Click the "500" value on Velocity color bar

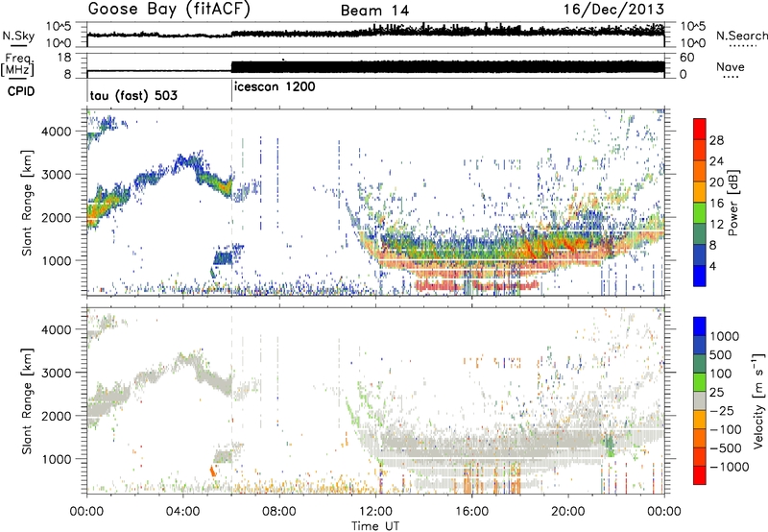(x=722, y=354)
